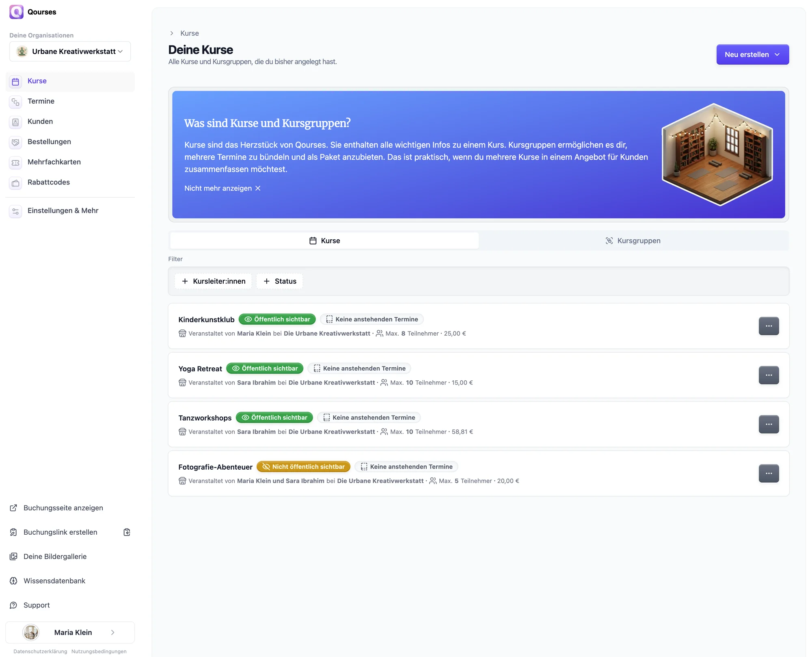Select the Rabattcodes icon
This screenshot has width=812, height=657.
pyautogui.click(x=15, y=183)
